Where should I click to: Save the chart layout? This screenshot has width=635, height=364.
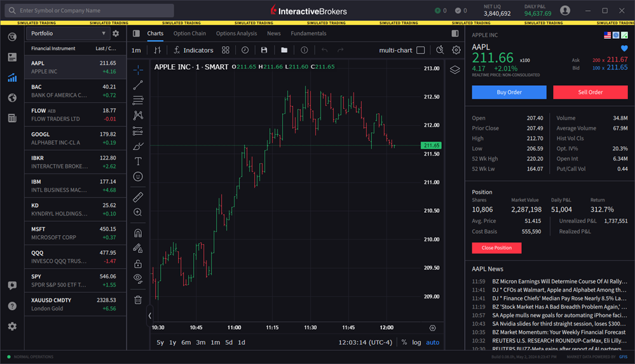pyautogui.click(x=264, y=50)
